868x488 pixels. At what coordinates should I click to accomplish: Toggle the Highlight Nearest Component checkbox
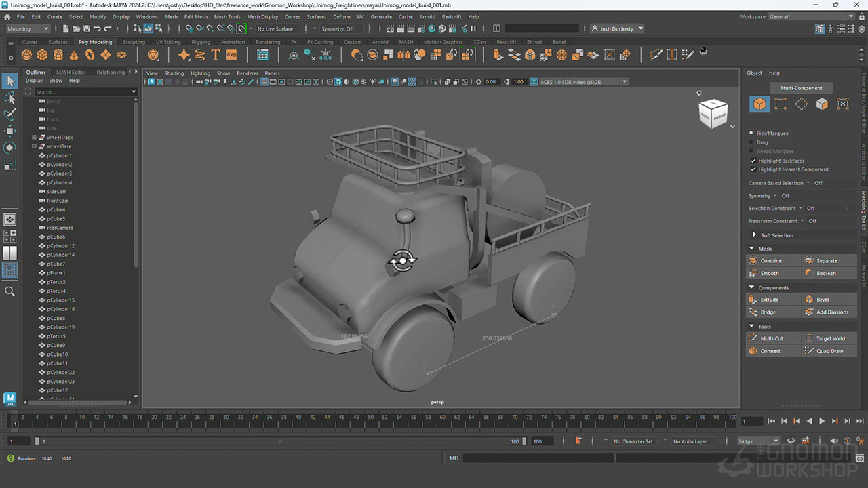point(753,169)
